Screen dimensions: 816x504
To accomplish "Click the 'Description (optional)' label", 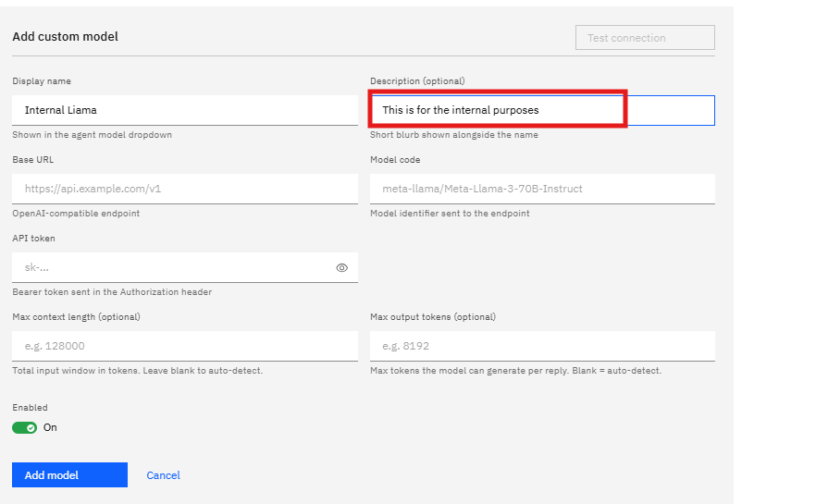I will coord(417,81).
